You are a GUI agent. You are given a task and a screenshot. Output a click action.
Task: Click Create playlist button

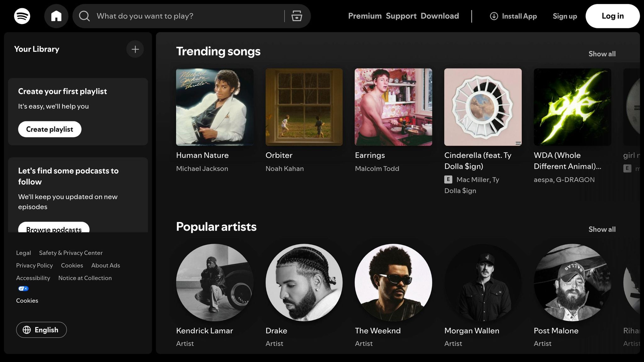(50, 129)
